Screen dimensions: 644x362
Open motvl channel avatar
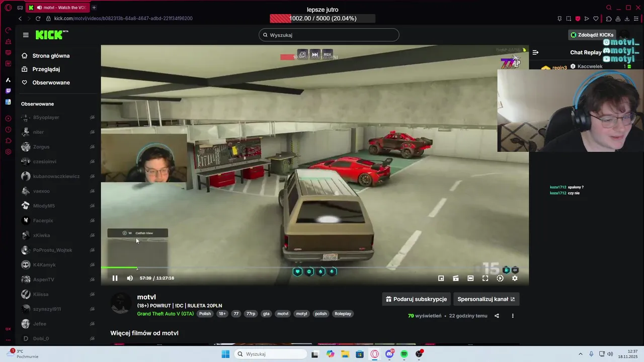pyautogui.click(x=121, y=304)
